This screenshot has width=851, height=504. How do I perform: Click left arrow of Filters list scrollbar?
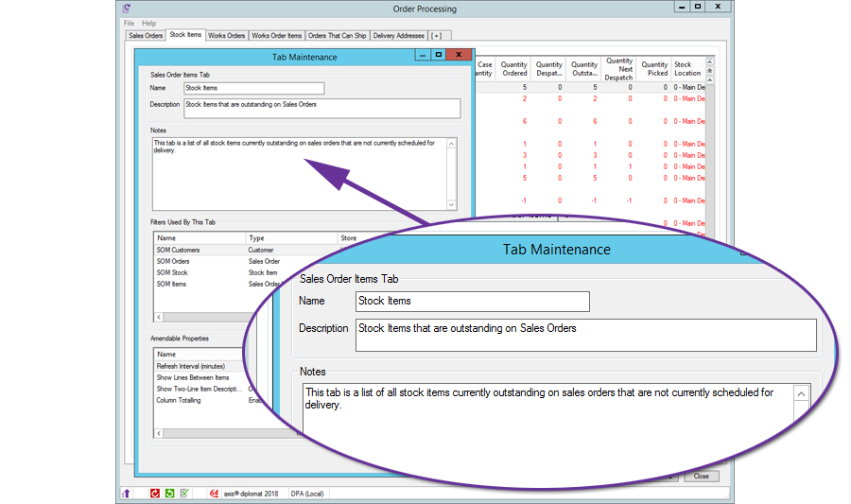coord(159,317)
